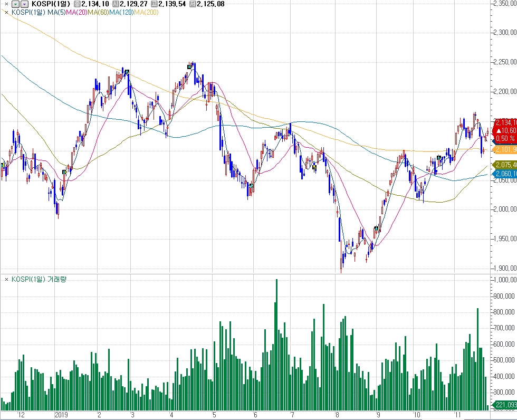Close the chart with the top-left X

click(x=6, y=4)
